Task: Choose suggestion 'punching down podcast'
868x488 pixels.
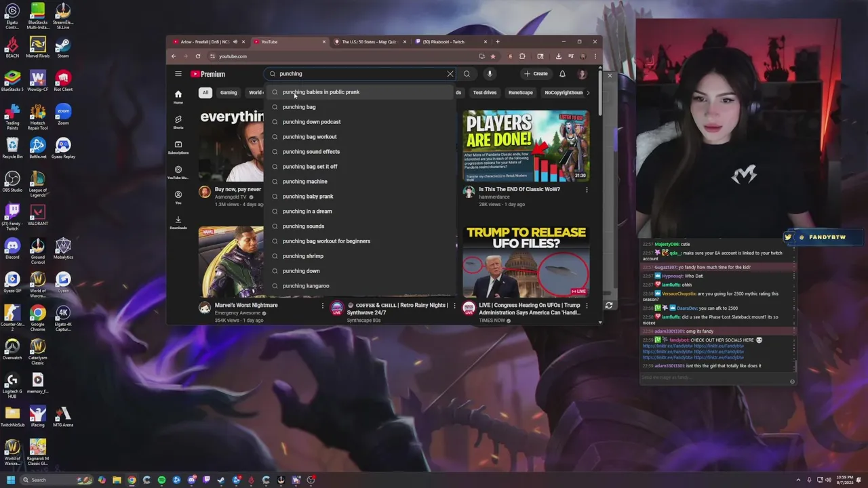Action: click(x=359, y=122)
